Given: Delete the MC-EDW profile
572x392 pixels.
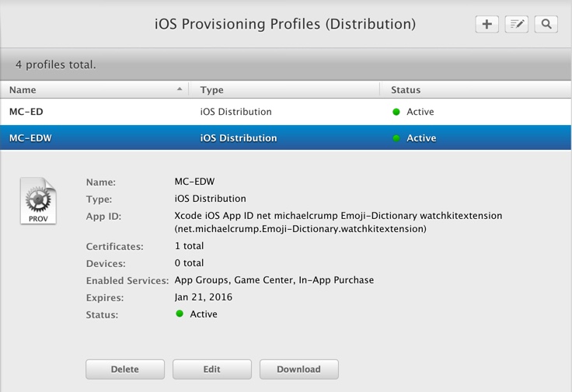Looking at the screenshot, I should tap(125, 369).
